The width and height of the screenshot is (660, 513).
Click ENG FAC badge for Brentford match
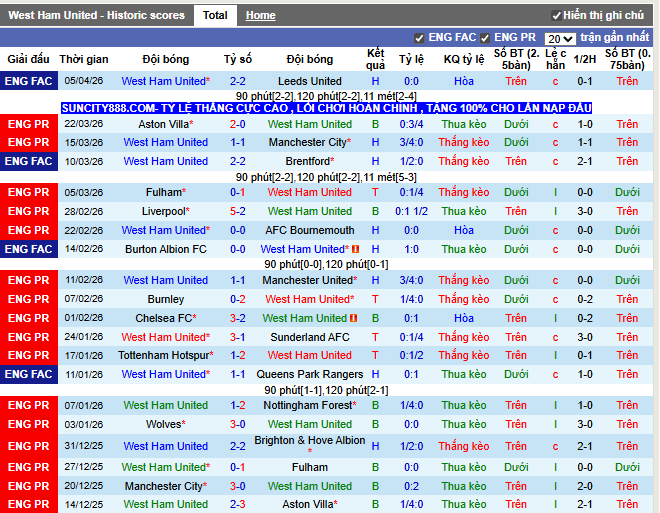pyautogui.click(x=28, y=161)
